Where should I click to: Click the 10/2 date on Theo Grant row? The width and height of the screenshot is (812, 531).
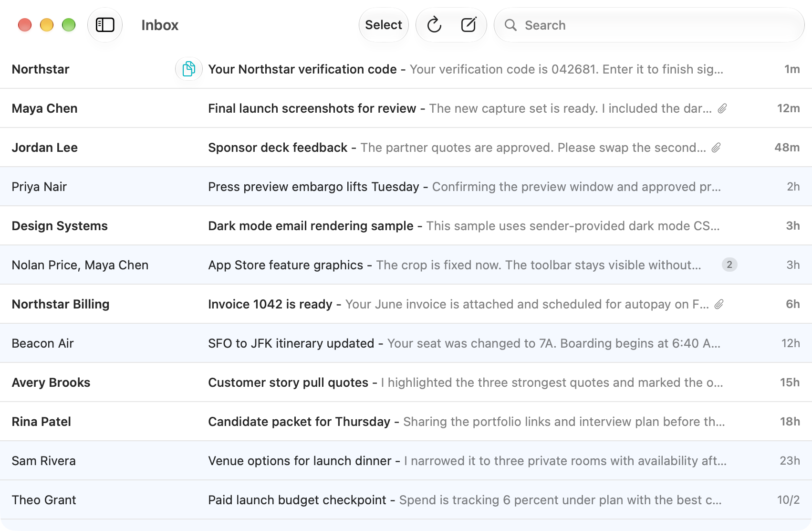(789, 500)
